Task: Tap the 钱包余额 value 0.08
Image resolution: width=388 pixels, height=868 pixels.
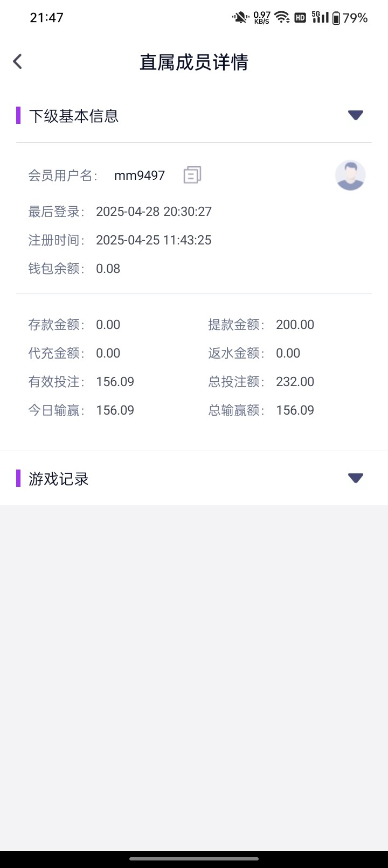Action: click(108, 269)
